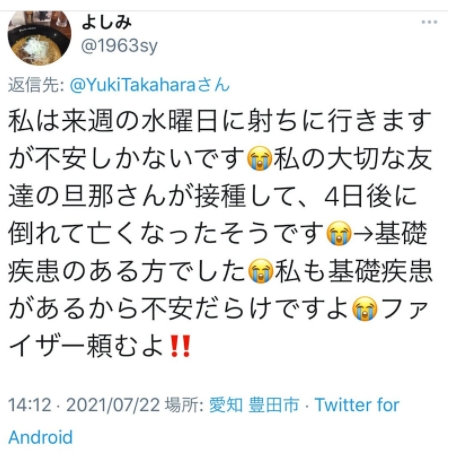Click the 2021/07/22 tweet date
Image resolution: width=453 pixels, height=461 pixels.
tap(113, 405)
